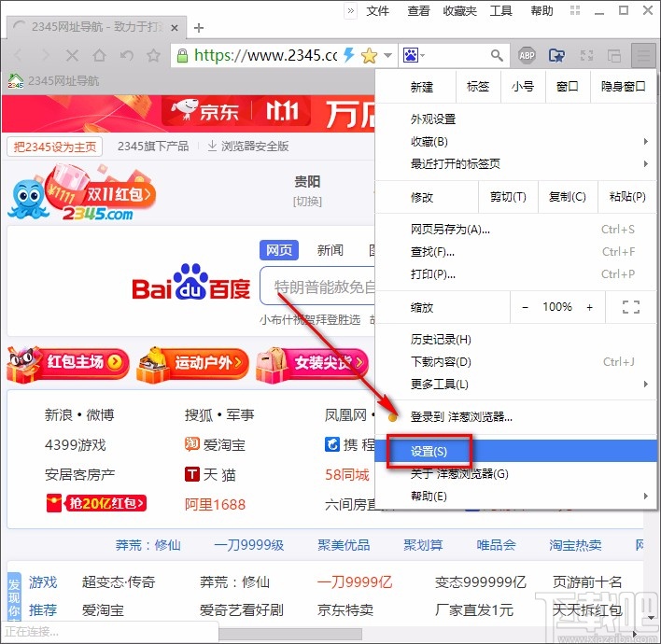
Task: Select 设置(S) menu item
Action: (x=515, y=451)
